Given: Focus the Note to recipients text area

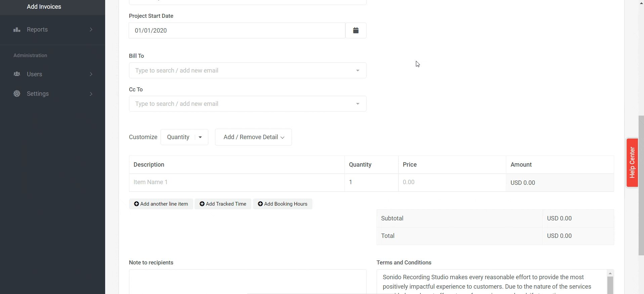Looking at the screenshot, I should pos(247,282).
